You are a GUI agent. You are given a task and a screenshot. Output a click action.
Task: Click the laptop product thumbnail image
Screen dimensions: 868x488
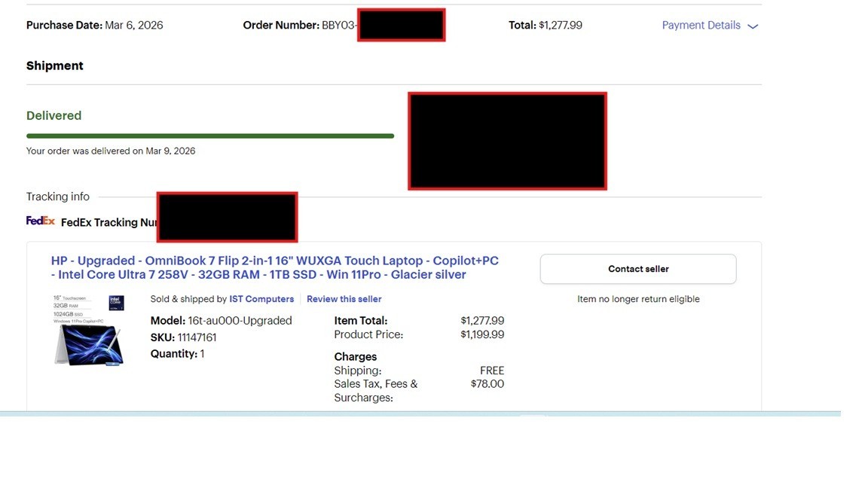click(x=89, y=331)
